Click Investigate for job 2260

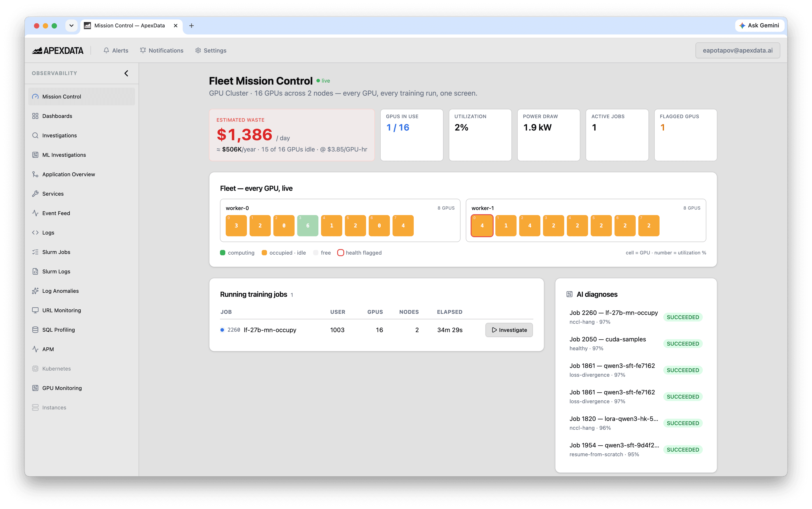(x=509, y=330)
